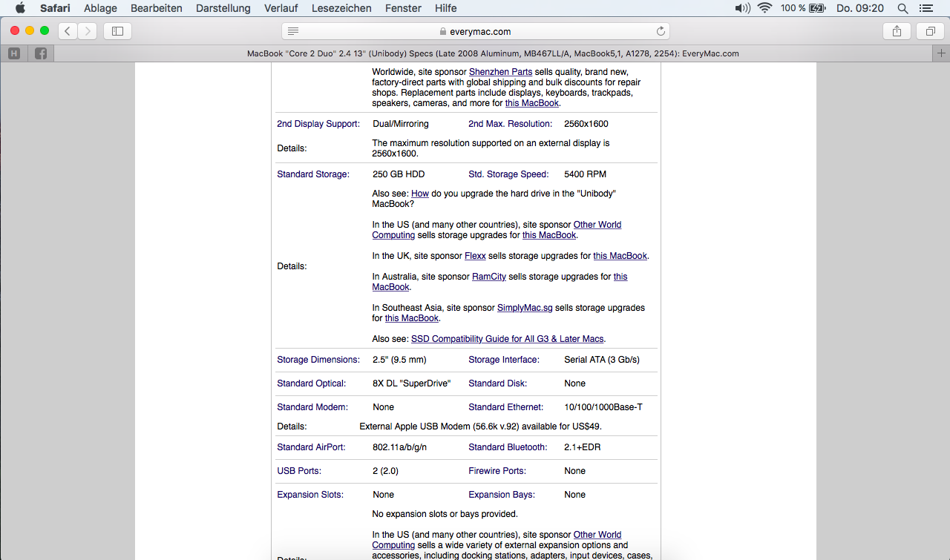Click the "Standard Modem:" label

coord(312,407)
